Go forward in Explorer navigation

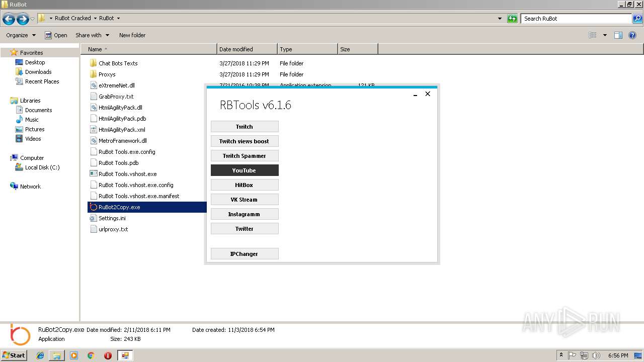[23, 19]
